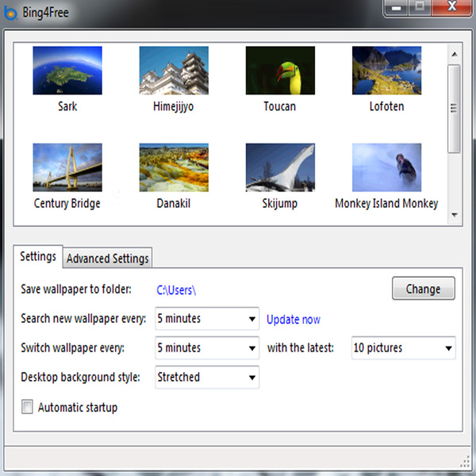Image resolution: width=476 pixels, height=476 pixels.
Task: Select the Sark wallpaper thumbnail
Action: point(67,71)
